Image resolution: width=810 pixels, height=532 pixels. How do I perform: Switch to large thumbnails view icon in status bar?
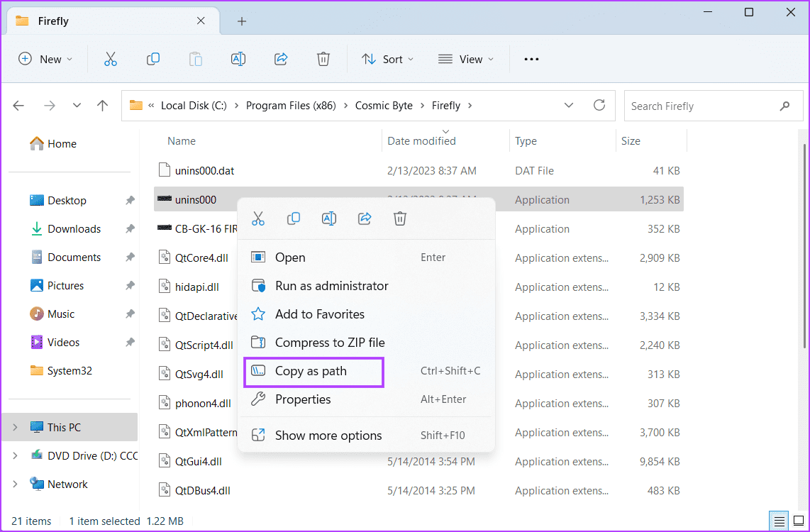[x=798, y=521]
